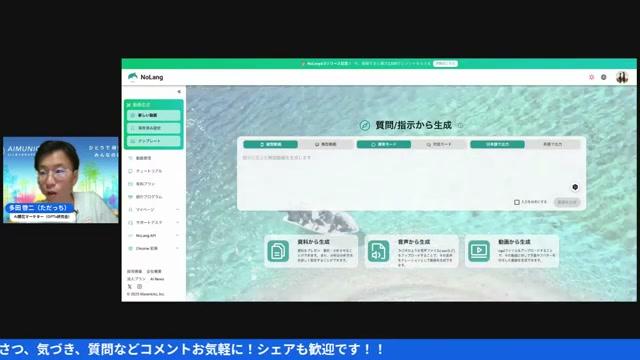
Task: Click the presenter webcam thumbnail
Action: [61, 180]
